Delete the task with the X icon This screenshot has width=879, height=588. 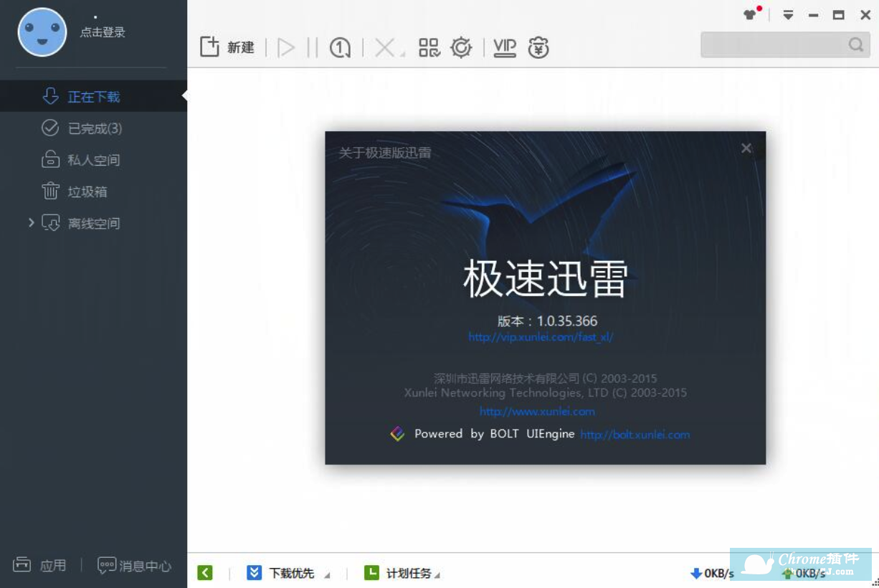coord(385,48)
